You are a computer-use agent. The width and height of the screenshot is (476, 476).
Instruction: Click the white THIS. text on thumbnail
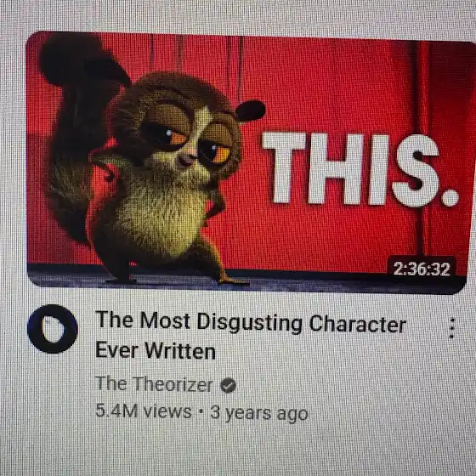360,169
